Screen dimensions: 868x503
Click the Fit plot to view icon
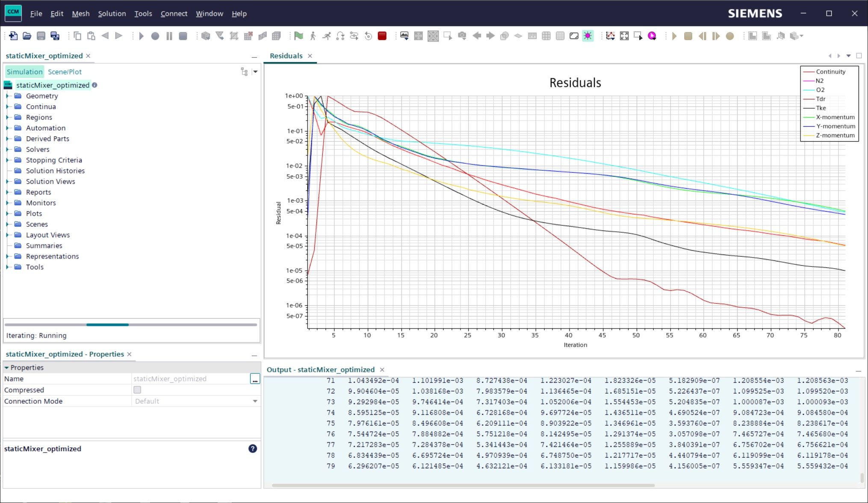(x=624, y=36)
